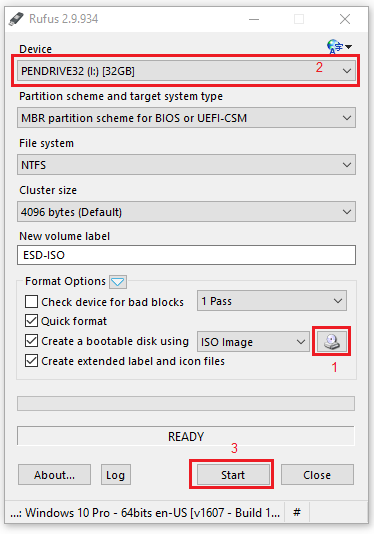Open the Device dropdown showing PENDRIVE32
Image resolution: width=374 pixels, height=534 pixels.
coord(186,71)
